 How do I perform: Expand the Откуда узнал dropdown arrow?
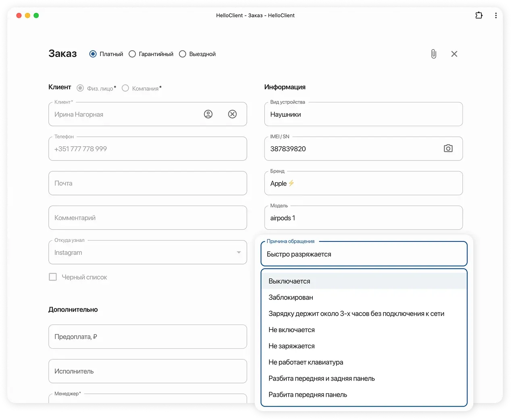[x=239, y=252]
